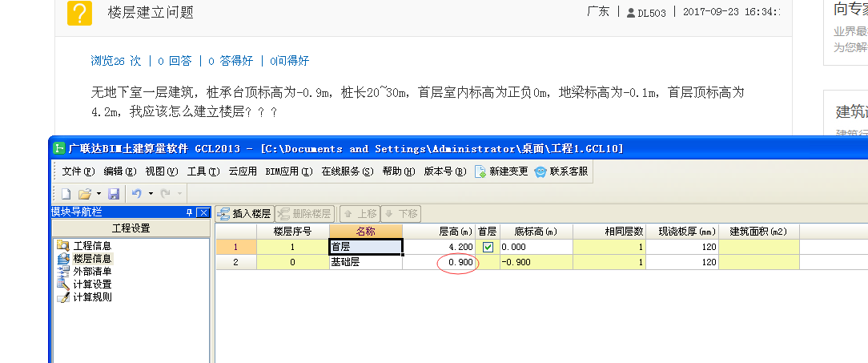Click the yellow question mark icon on web page
Screen dimensions: 868x363
pos(79,13)
